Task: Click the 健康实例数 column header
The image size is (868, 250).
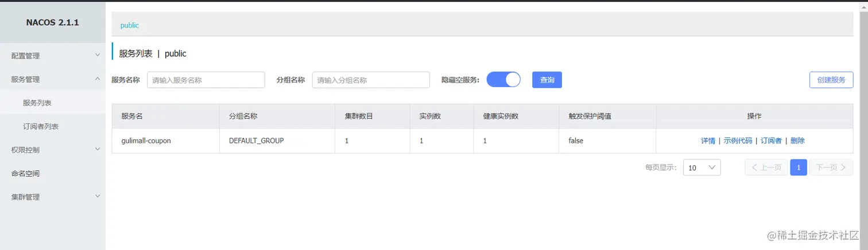Action: click(x=517, y=116)
